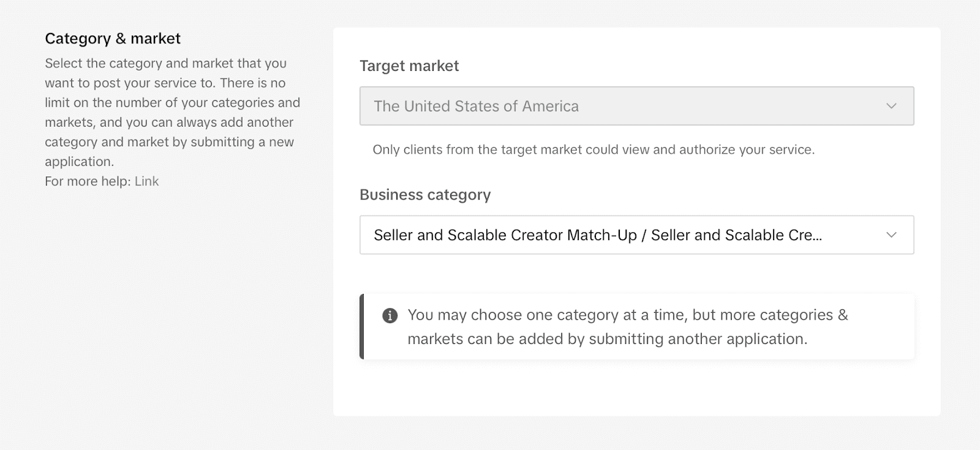Image resolution: width=980 pixels, height=450 pixels.
Task: Click the Category & market heading
Action: click(x=112, y=38)
